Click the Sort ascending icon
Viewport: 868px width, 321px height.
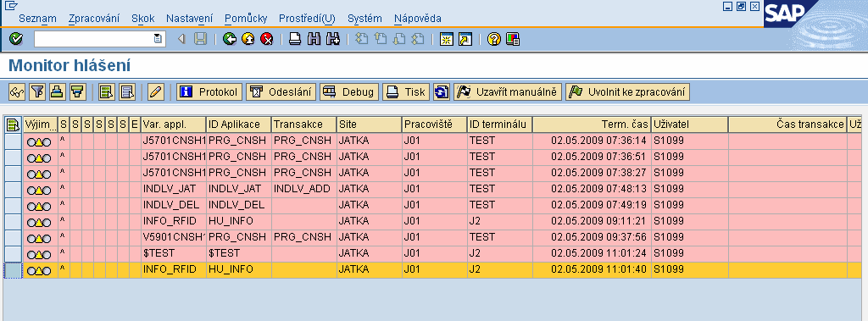[x=57, y=91]
